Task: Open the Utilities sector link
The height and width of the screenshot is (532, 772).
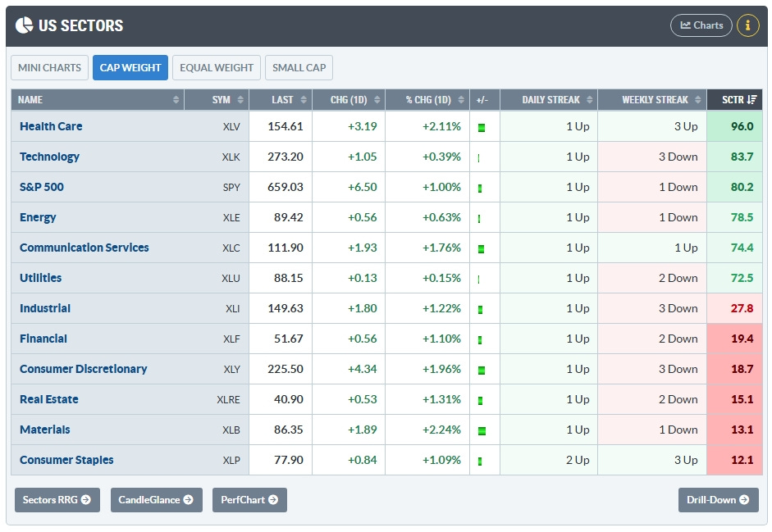Action: click(40, 278)
